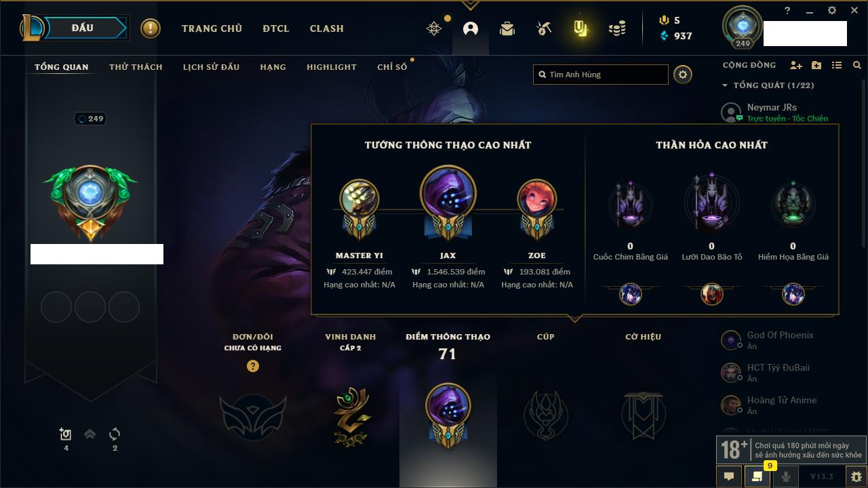The height and width of the screenshot is (488, 868).
Task: Click the Tìm Anh Hùng search field
Action: [x=601, y=75]
